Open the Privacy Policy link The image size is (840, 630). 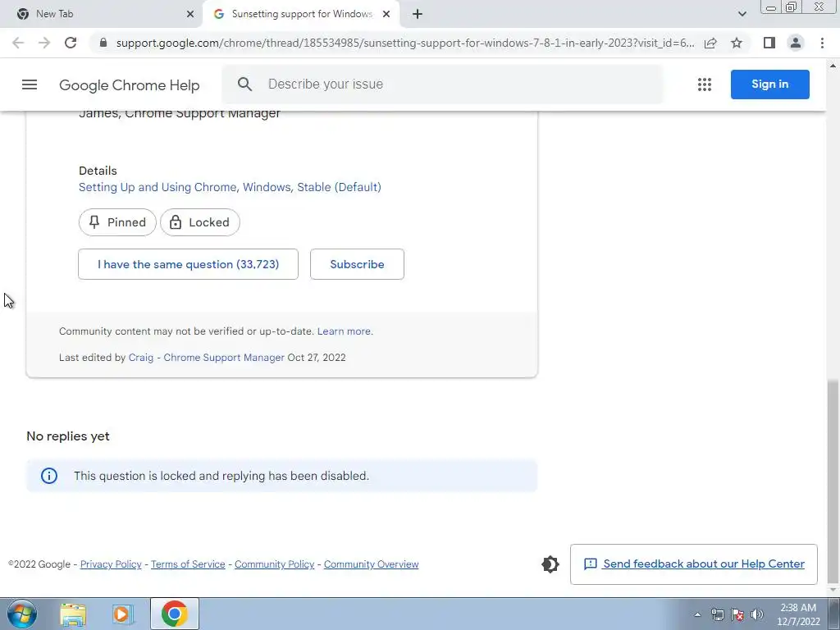pyautogui.click(x=111, y=564)
